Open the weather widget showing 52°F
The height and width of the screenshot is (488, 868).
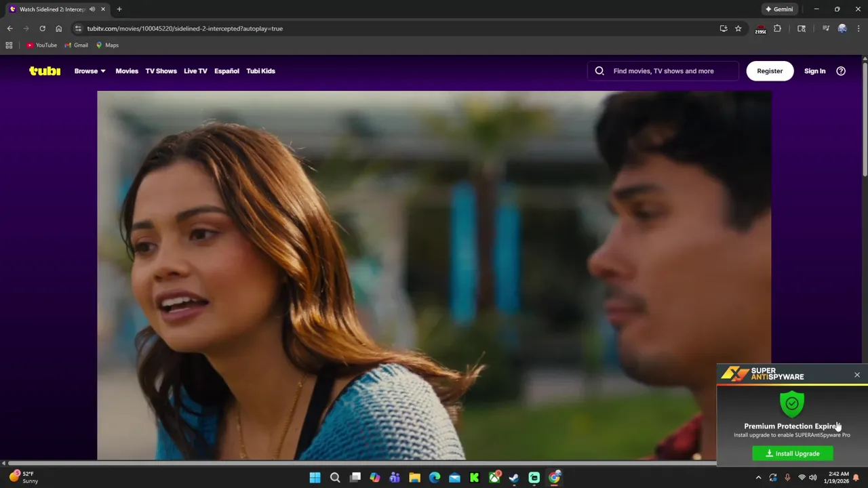[23, 478]
